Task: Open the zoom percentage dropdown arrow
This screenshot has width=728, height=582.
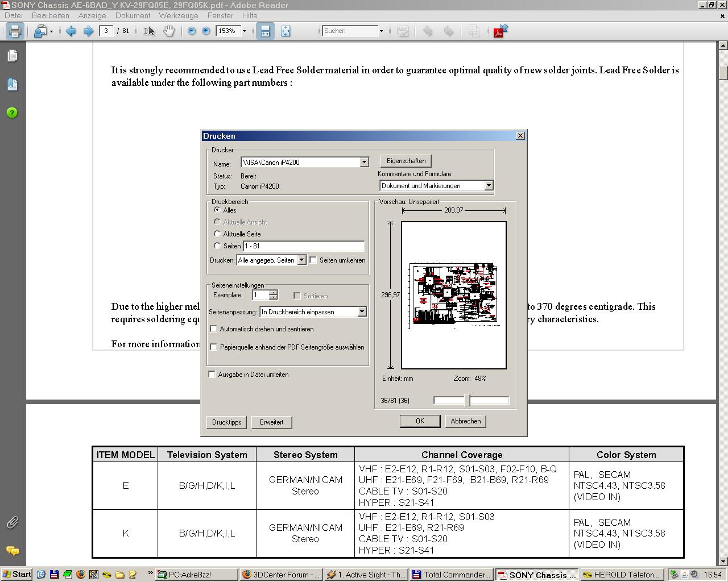Action: pyautogui.click(x=245, y=31)
